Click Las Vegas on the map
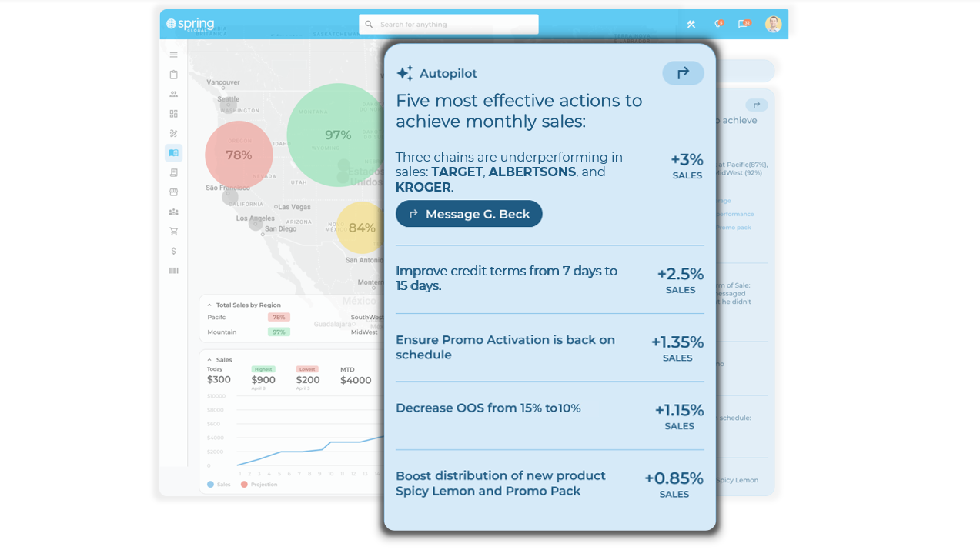The image size is (980, 550). pos(294,207)
